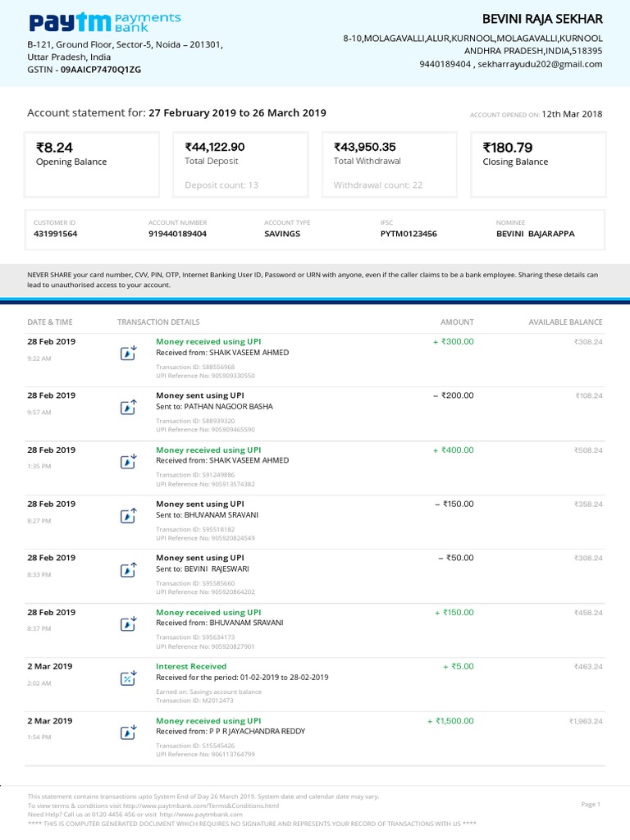Select the Total Withdrawal card

click(x=390, y=164)
